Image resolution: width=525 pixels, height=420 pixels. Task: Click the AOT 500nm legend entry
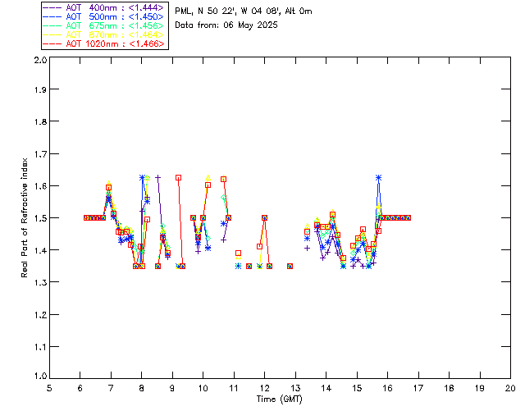(x=103, y=16)
